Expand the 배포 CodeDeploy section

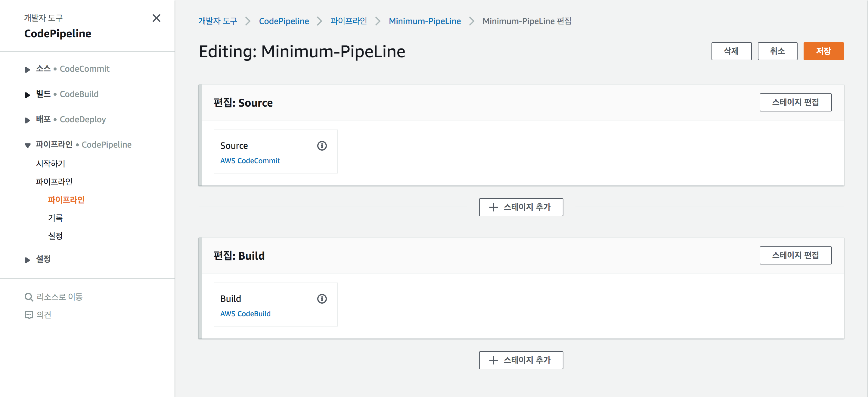[28, 120]
